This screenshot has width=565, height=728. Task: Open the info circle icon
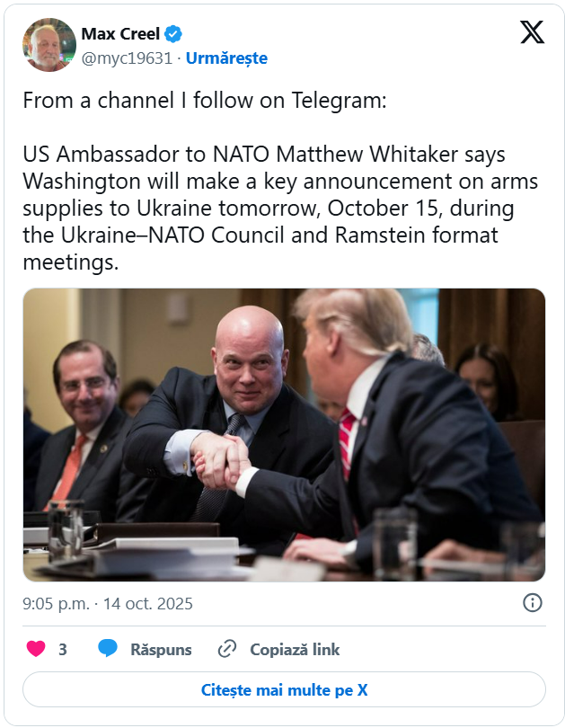pyautogui.click(x=532, y=603)
